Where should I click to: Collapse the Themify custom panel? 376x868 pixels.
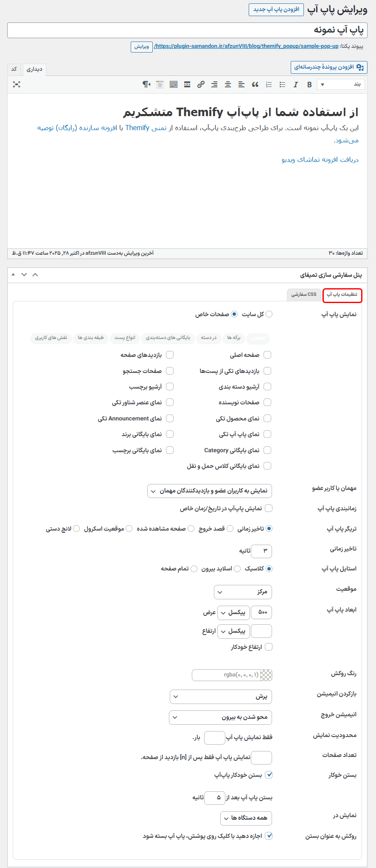click(x=35, y=275)
